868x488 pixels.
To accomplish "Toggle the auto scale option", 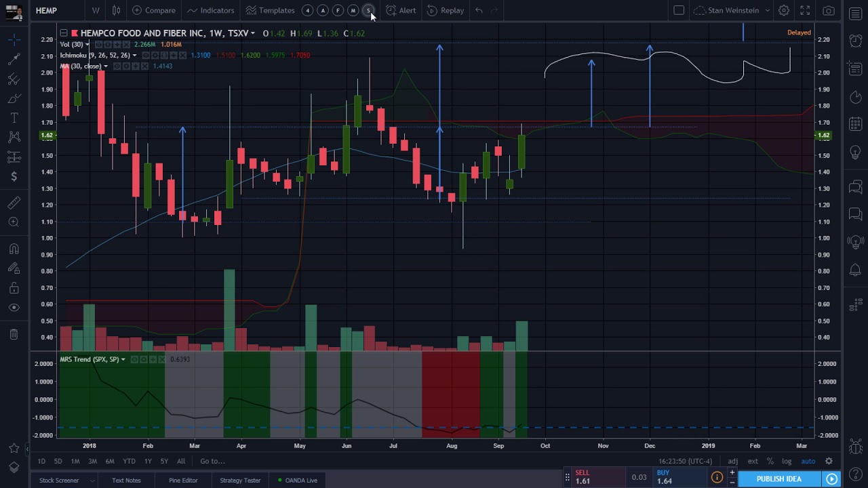I will 808,462.
